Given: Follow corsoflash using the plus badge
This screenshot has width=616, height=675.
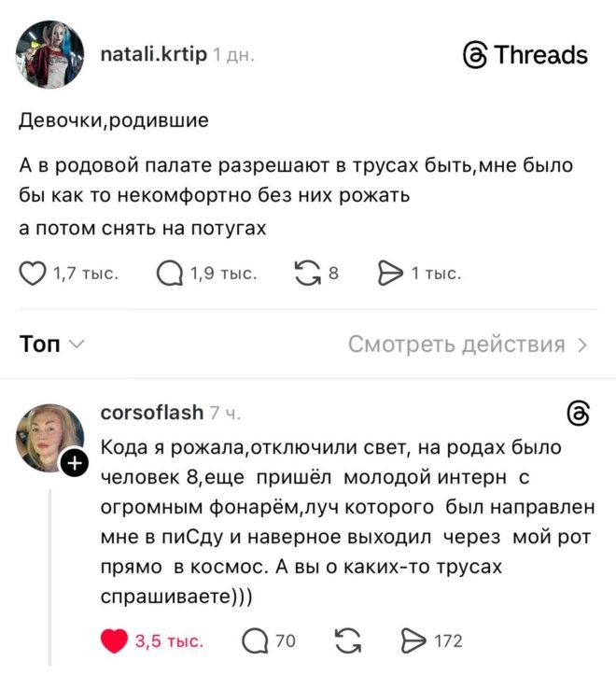Looking at the screenshot, I should [75, 464].
